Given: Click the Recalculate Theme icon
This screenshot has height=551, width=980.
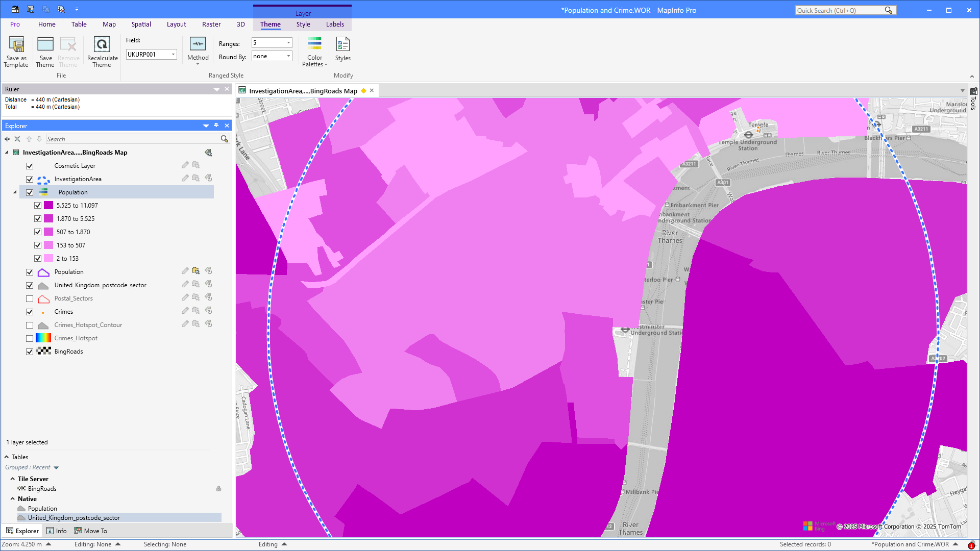Looking at the screenshot, I should tap(102, 45).
